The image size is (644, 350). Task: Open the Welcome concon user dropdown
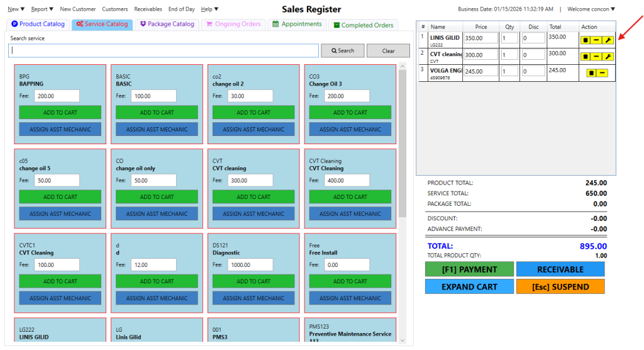pyautogui.click(x=591, y=9)
